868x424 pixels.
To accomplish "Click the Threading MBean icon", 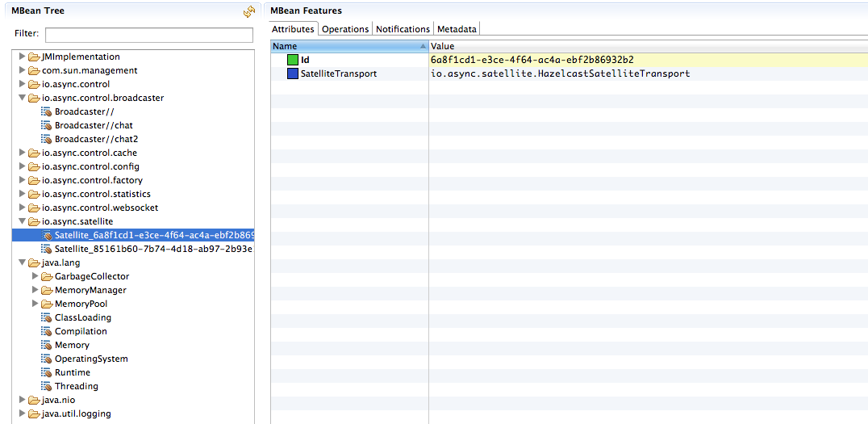I will [x=47, y=386].
